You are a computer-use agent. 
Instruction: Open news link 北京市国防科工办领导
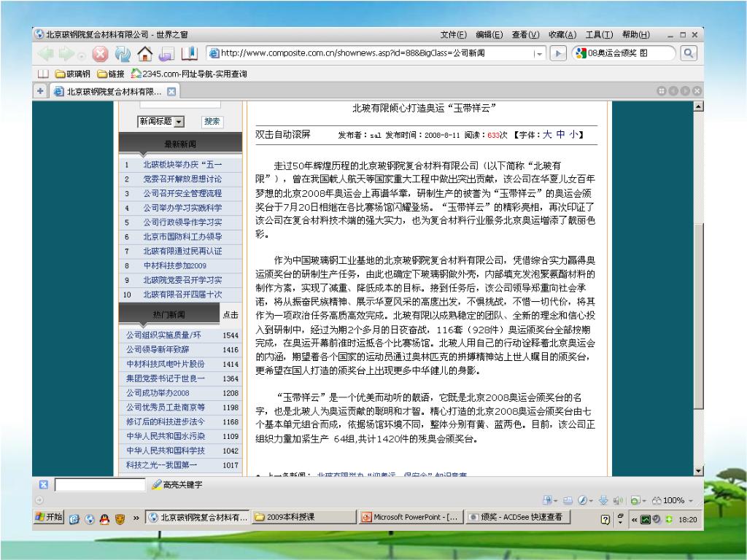point(182,237)
